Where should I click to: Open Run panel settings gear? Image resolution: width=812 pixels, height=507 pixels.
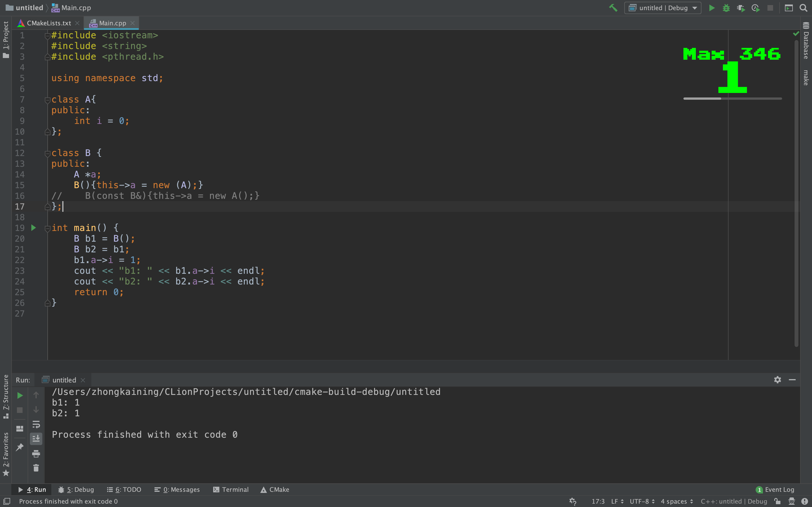[777, 380]
